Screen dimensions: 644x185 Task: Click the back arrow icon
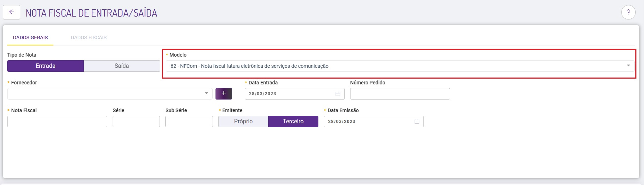pyautogui.click(x=12, y=12)
